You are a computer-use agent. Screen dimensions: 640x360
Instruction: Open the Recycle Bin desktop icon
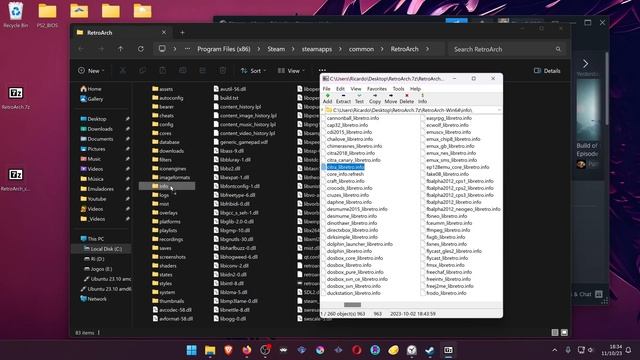16,15
